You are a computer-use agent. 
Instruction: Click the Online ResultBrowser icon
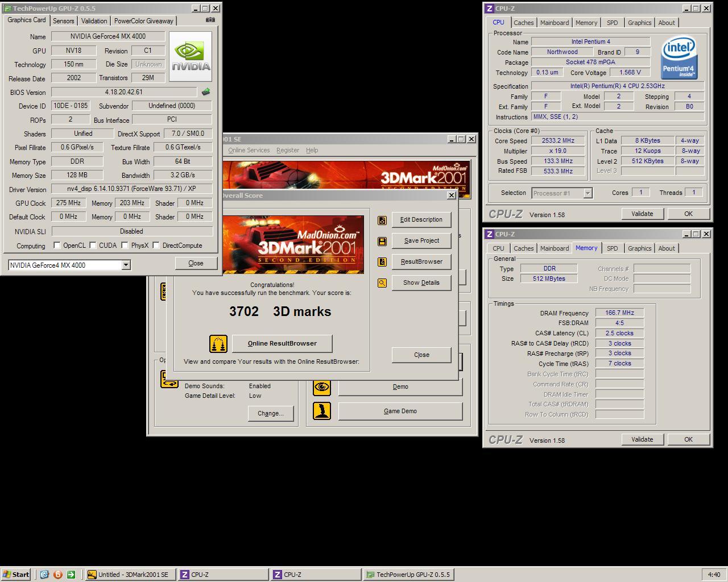pyautogui.click(x=218, y=343)
